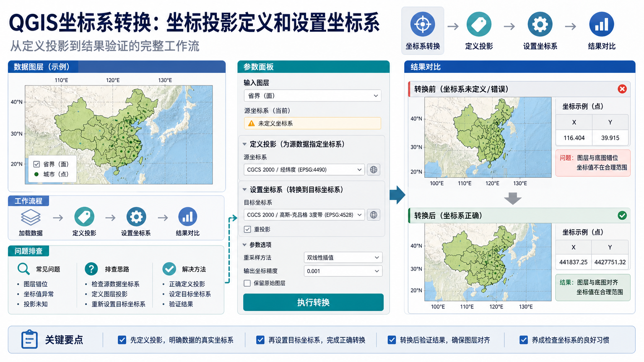Click the 图层错位 item
644x362 pixels.
coord(36,284)
